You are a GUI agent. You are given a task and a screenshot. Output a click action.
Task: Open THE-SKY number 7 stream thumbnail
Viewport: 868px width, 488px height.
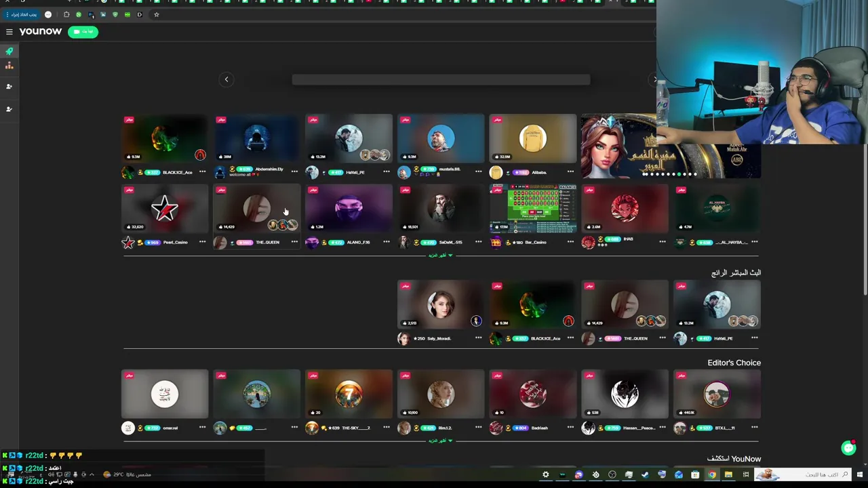pos(349,394)
